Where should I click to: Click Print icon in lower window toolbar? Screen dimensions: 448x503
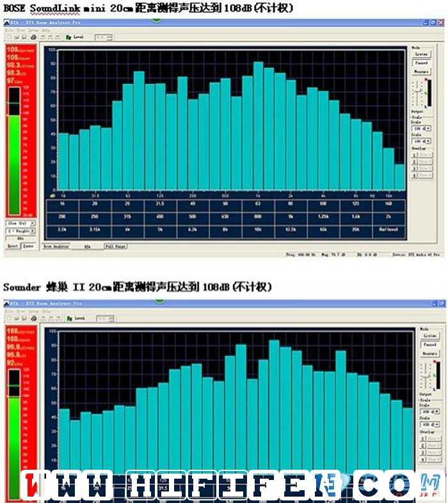point(33,318)
